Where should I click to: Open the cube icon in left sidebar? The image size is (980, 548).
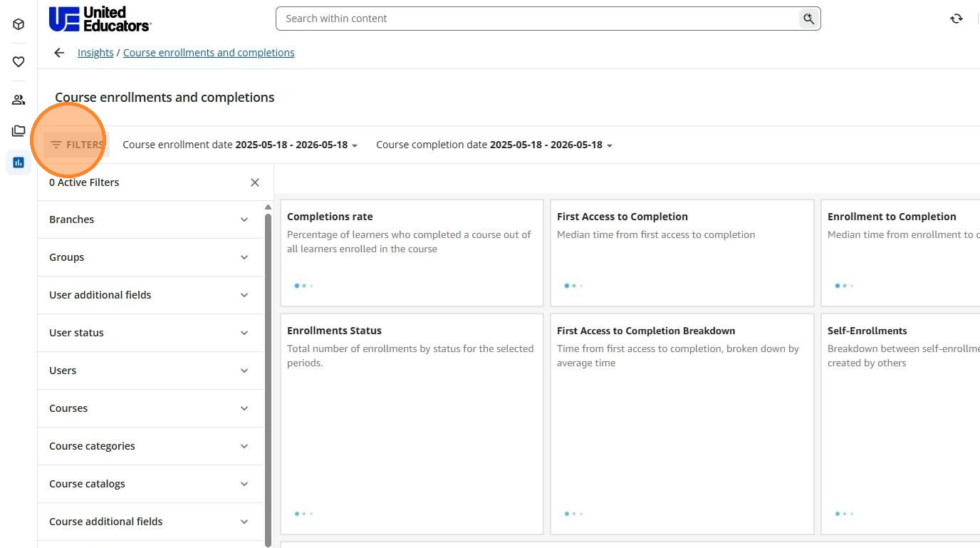pos(19,24)
